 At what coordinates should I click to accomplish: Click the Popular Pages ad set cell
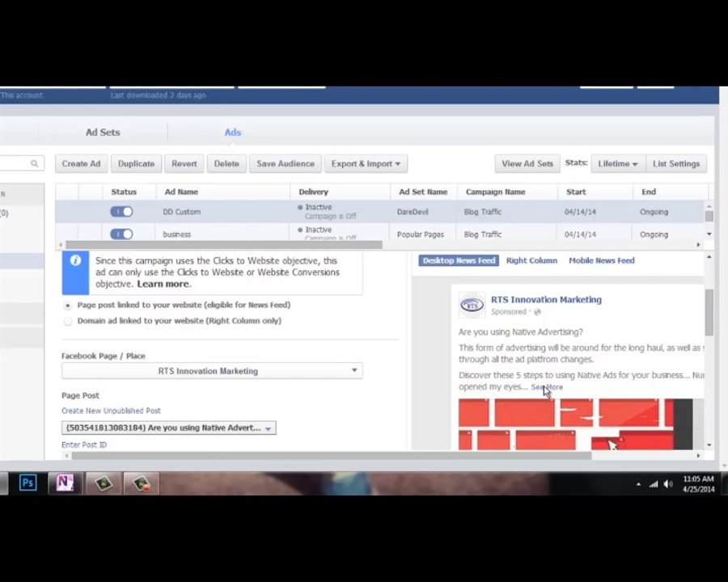(x=420, y=234)
